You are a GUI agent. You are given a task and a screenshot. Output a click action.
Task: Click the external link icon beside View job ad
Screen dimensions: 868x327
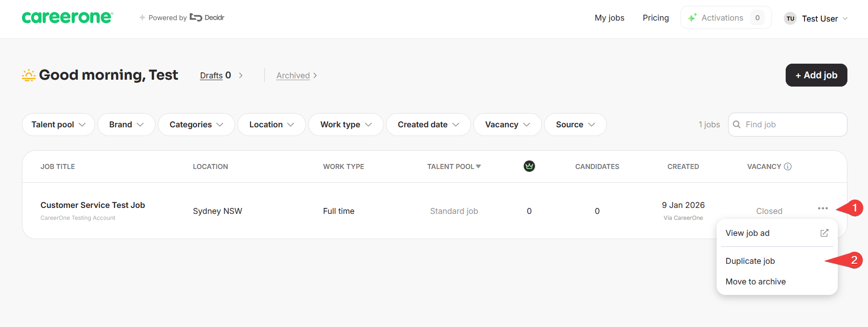coord(824,233)
